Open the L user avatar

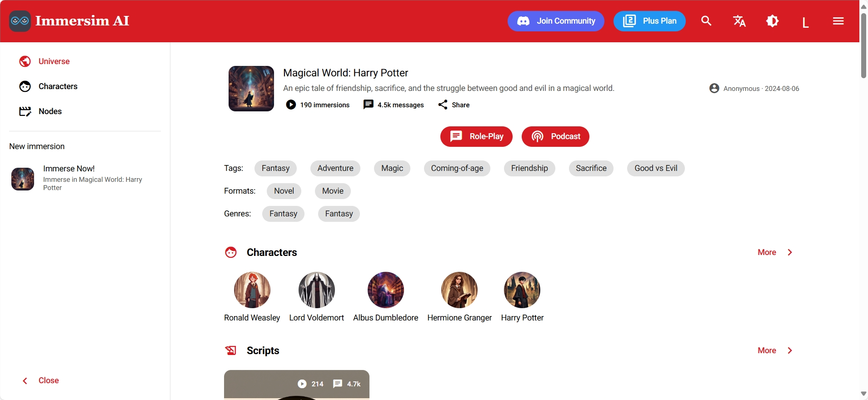coord(805,22)
